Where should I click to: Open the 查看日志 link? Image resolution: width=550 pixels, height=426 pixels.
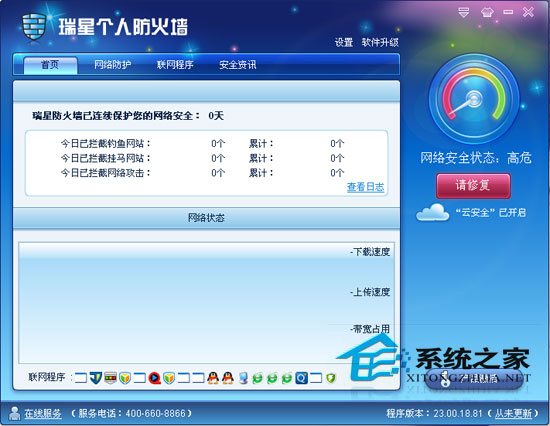[x=365, y=187]
